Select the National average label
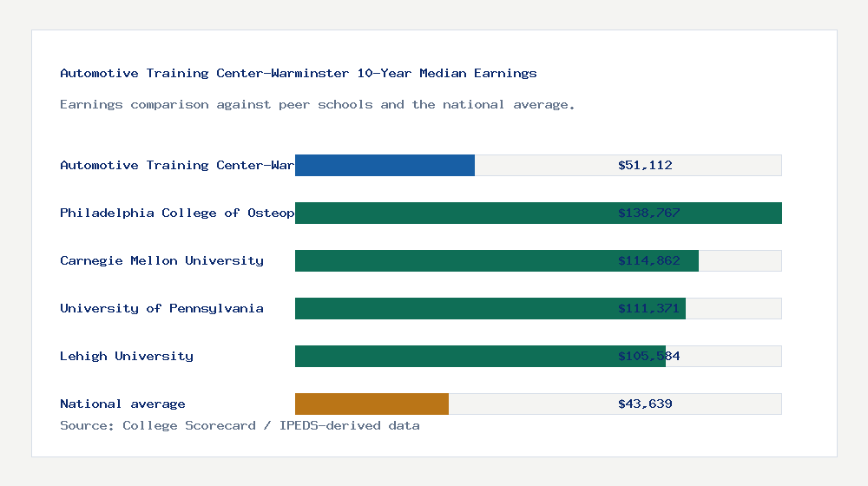 [x=122, y=404]
